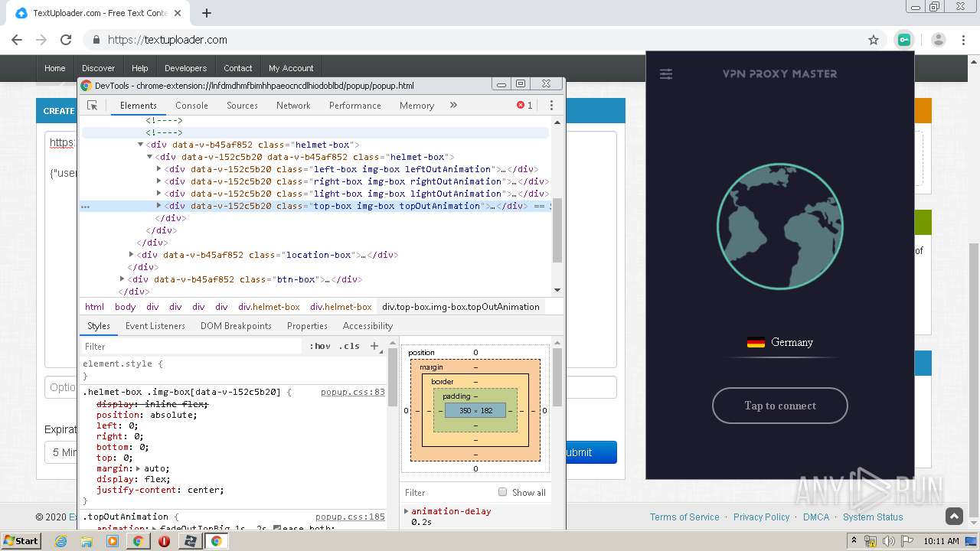Click the Chrome address bar URL
The width and height of the screenshot is (980, 551).
[168, 40]
